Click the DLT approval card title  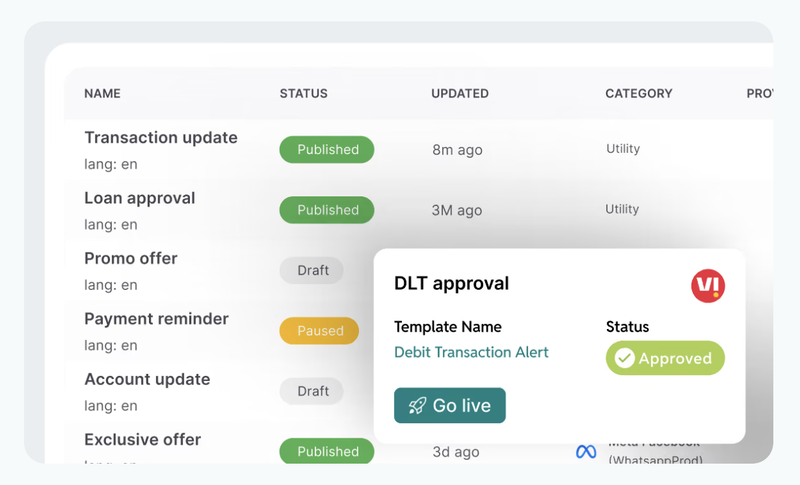click(x=452, y=283)
